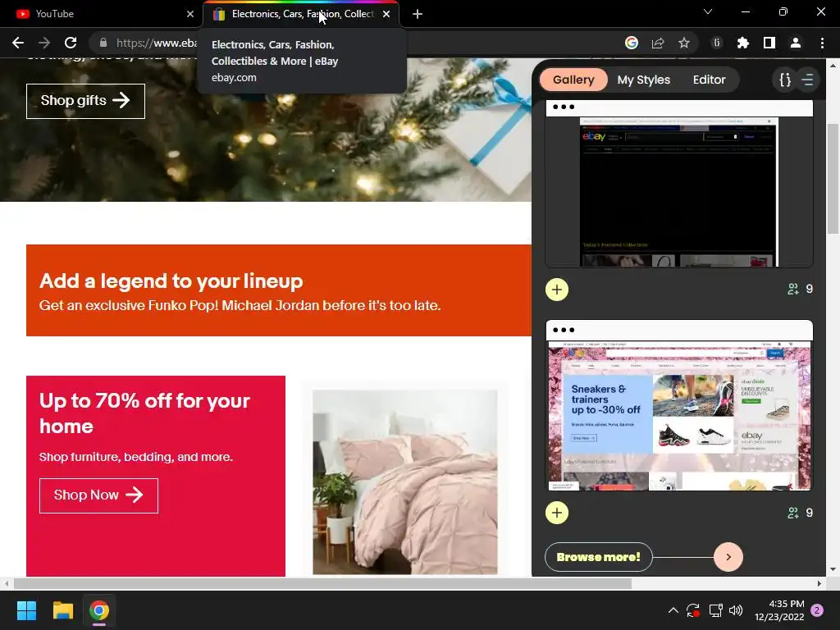
Task: View user count icon of dark style
Action: [793, 290]
